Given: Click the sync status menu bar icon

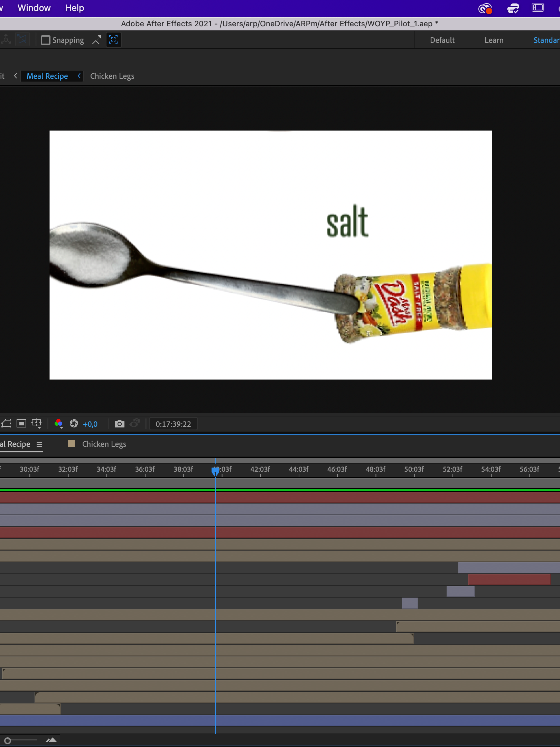Looking at the screenshot, I should tap(513, 8).
